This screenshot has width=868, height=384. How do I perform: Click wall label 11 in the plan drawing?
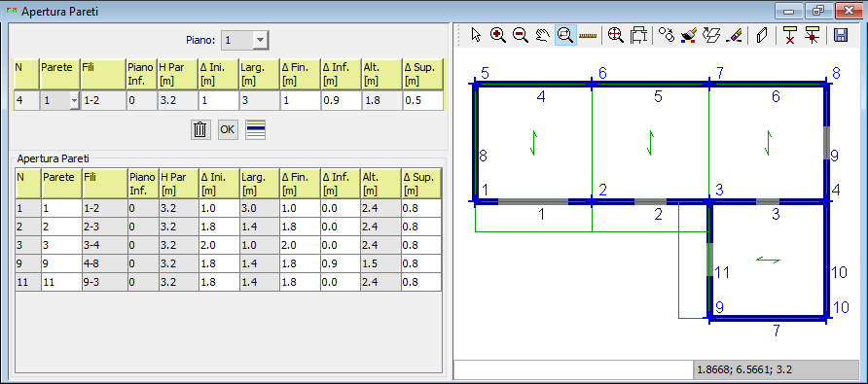click(x=721, y=272)
